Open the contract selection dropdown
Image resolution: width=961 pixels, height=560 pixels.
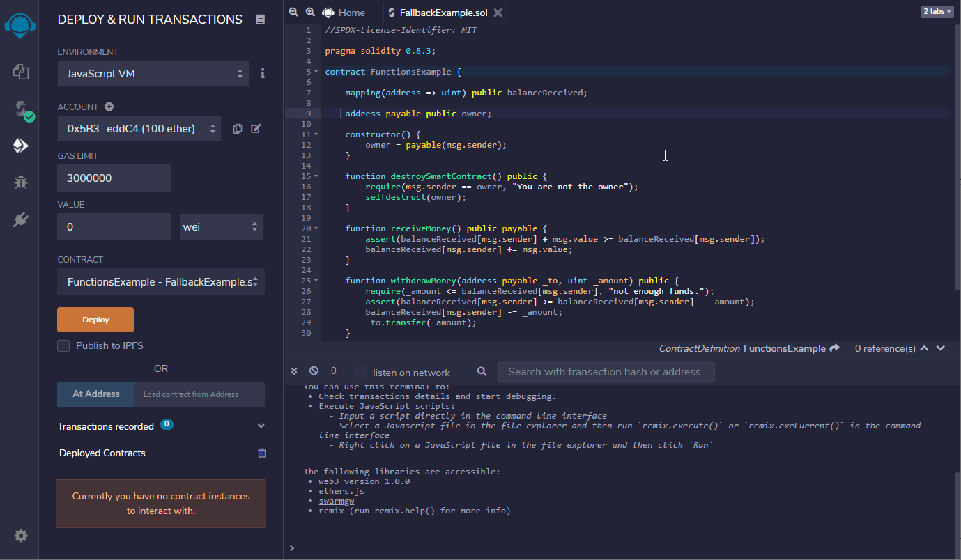pos(161,282)
